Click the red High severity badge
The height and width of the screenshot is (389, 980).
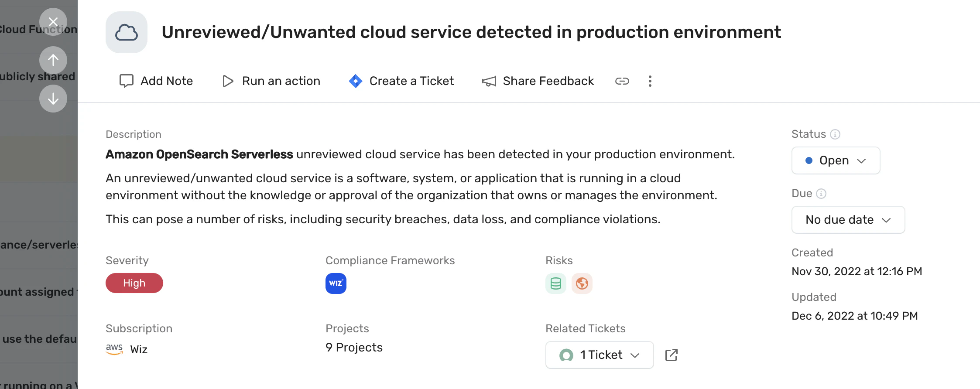click(x=134, y=283)
